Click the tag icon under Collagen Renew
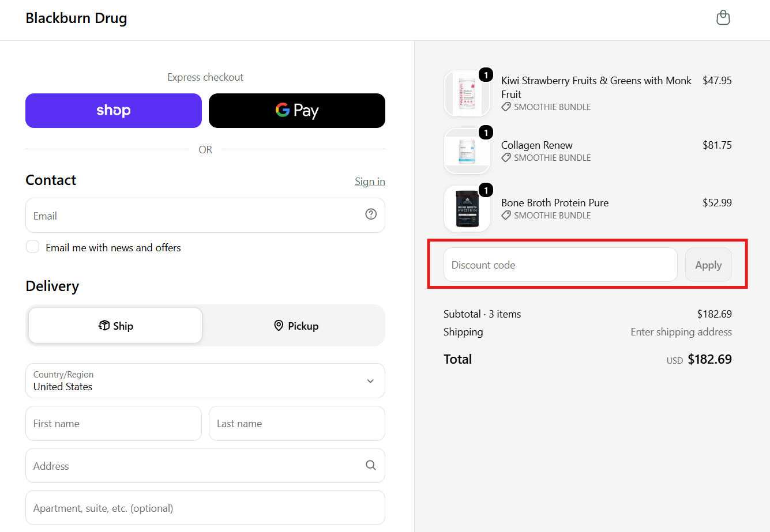770x532 pixels. tap(506, 157)
